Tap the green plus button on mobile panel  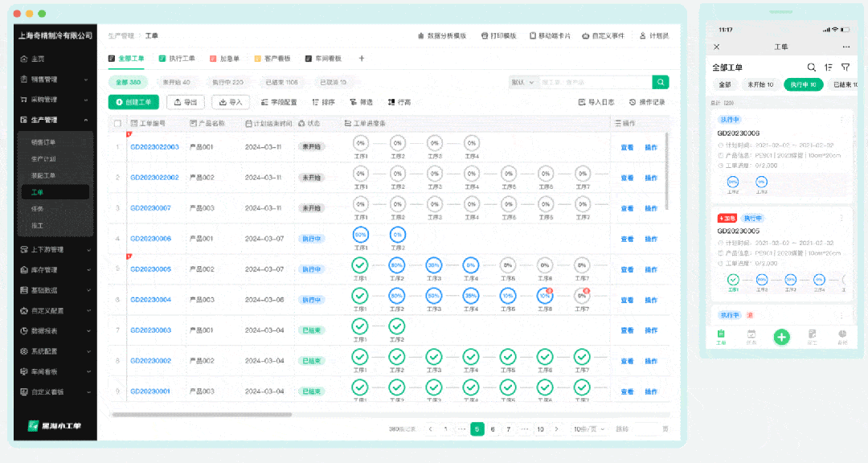[781, 337]
